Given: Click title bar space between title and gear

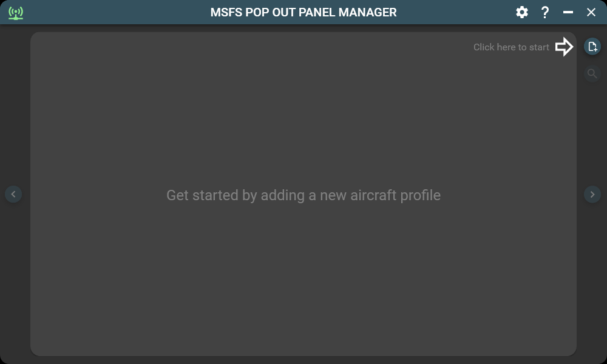Looking at the screenshot, I should coord(455,12).
